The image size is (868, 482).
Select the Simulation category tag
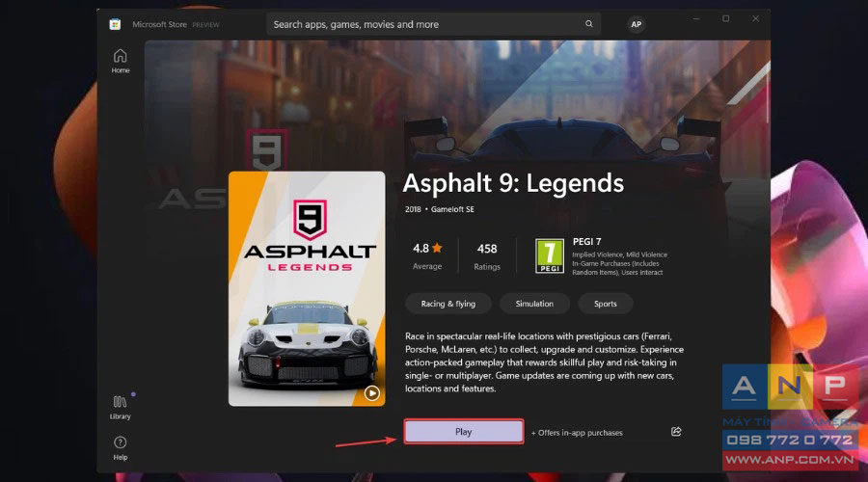[534, 304]
